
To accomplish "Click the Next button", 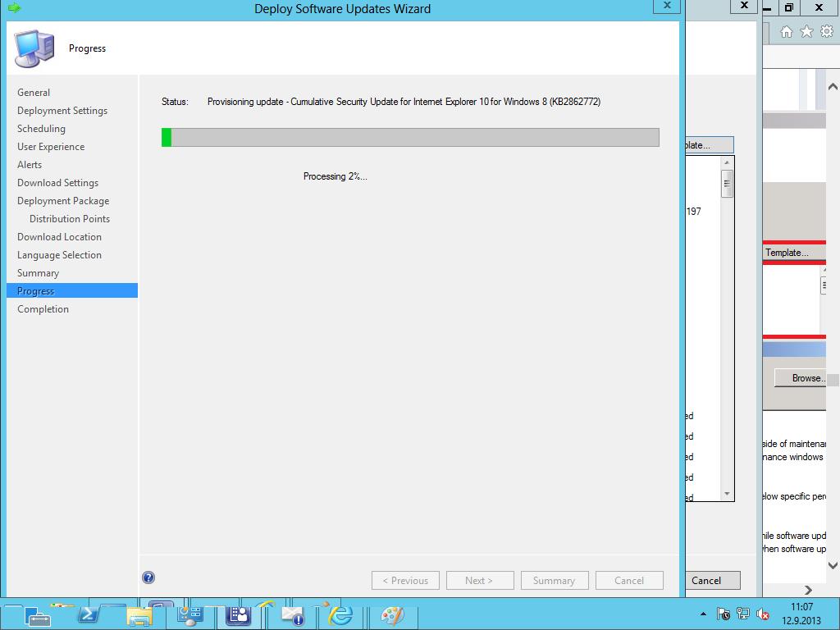I will (480, 581).
